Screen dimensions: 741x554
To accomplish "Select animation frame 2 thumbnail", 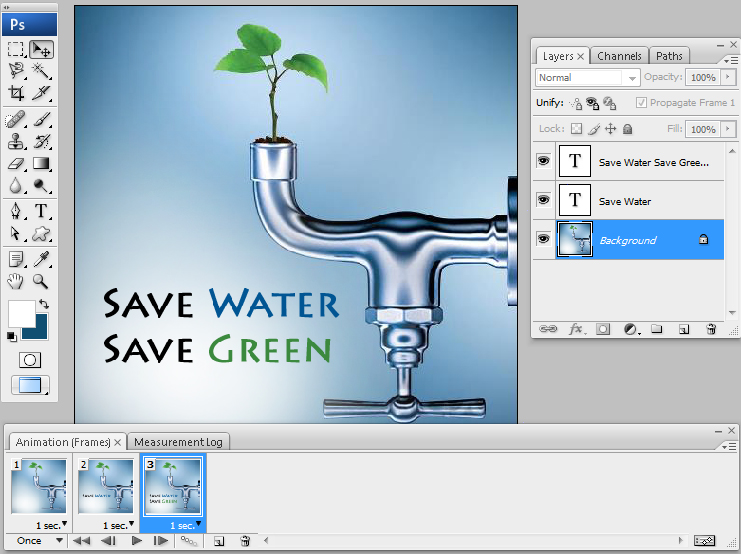I will (x=106, y=487).
